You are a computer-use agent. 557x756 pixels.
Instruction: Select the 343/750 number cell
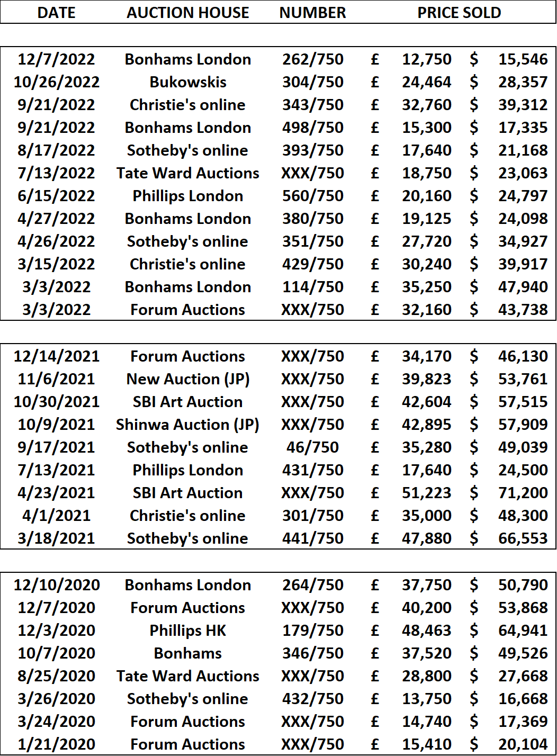(x=312, y=105)
